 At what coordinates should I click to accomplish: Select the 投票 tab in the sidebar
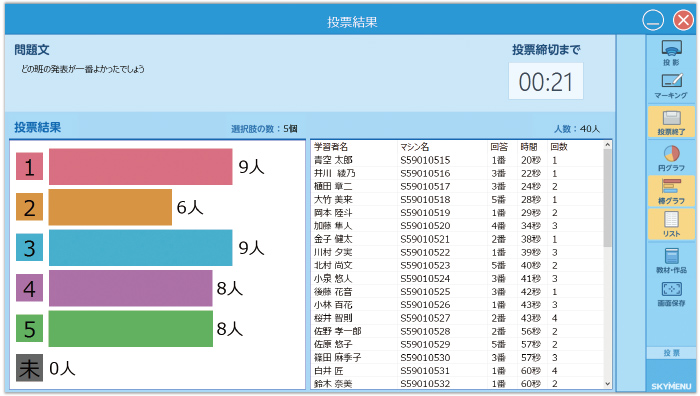tap(671, 353)
